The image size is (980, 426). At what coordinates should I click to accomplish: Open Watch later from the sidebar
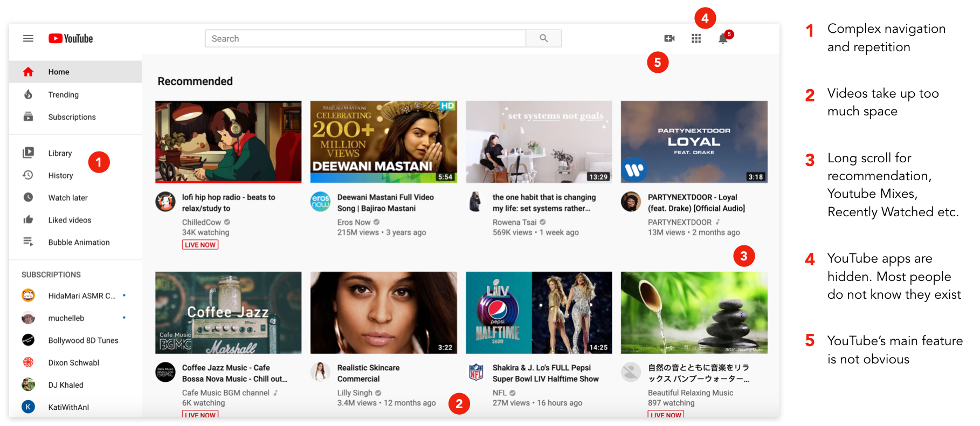(x=75, y=197)
